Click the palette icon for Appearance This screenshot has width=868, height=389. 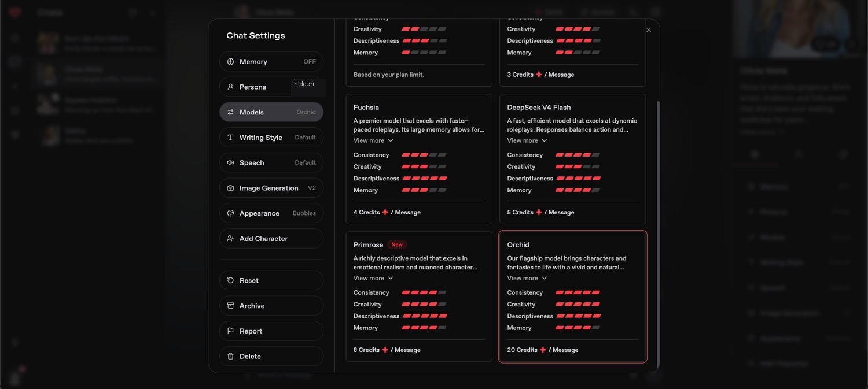[230, 213]
